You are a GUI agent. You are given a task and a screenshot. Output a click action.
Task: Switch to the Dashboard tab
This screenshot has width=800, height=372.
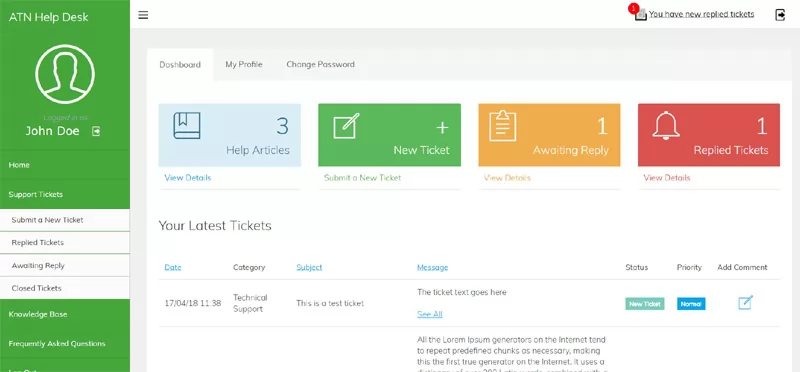point(180,65)
